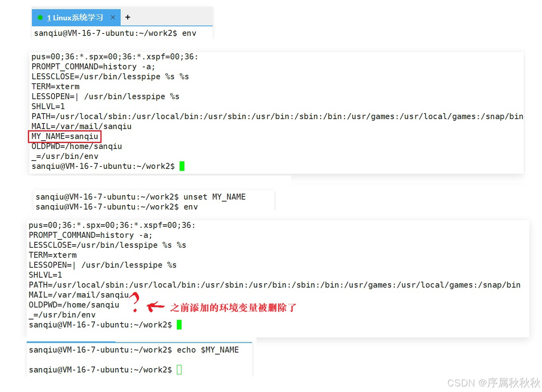542x392 pixels.
Task: Click PROMPT_COMMAND line in second env output
Action: pyautogui.click(x=90, y=235)
